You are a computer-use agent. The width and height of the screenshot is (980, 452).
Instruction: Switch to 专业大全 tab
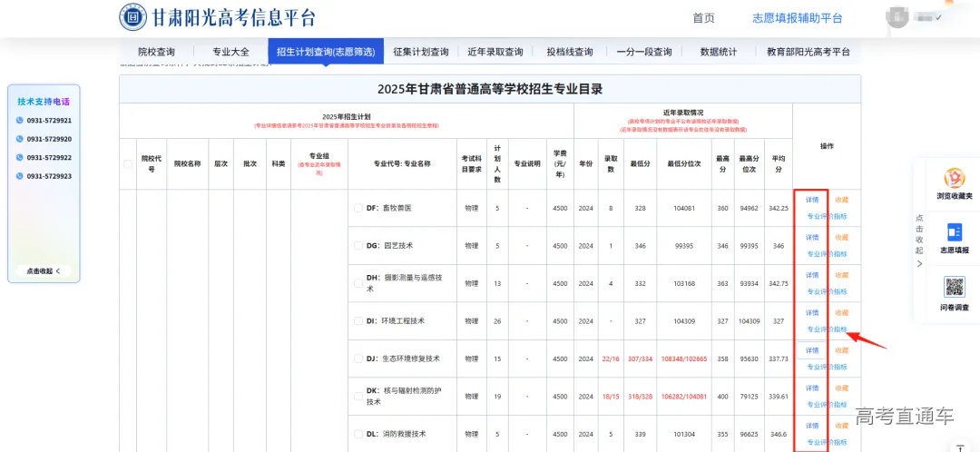[x=230, y=52]
